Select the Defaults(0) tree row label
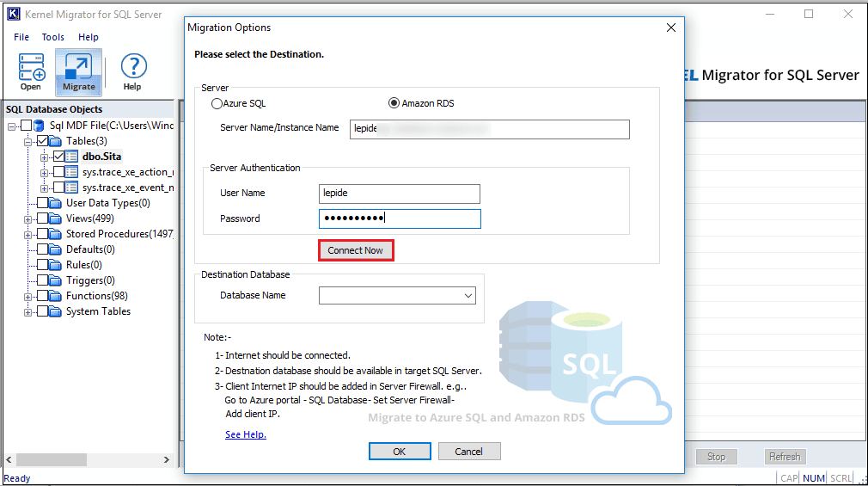Viewport: 868px width, 486px height. point(90,250)
